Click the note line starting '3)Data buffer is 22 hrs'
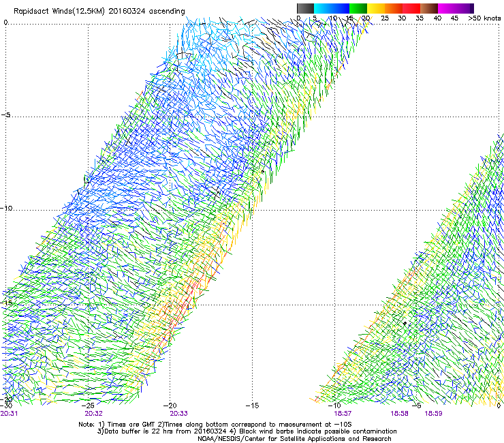Viewport: 504px width, 443px height. pos(247,431)
